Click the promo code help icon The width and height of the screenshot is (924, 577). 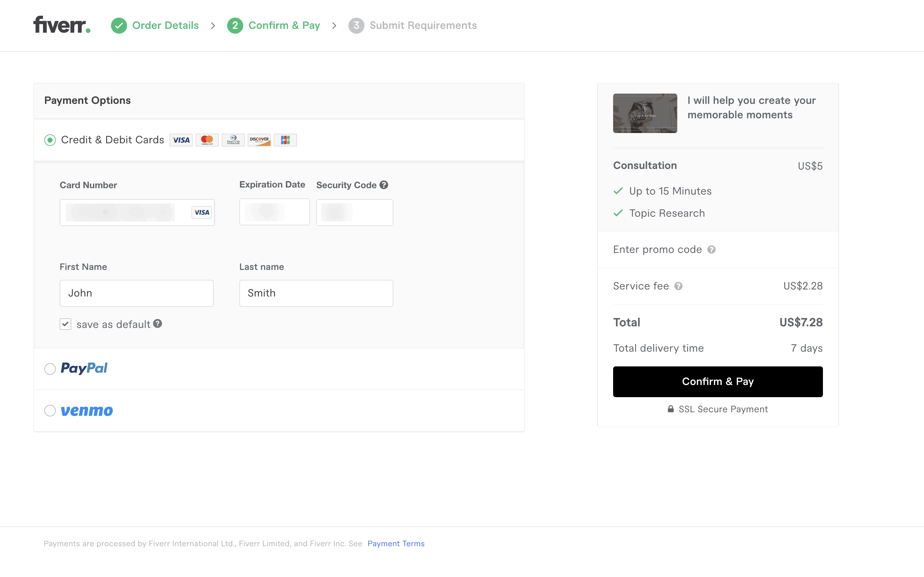711,250
